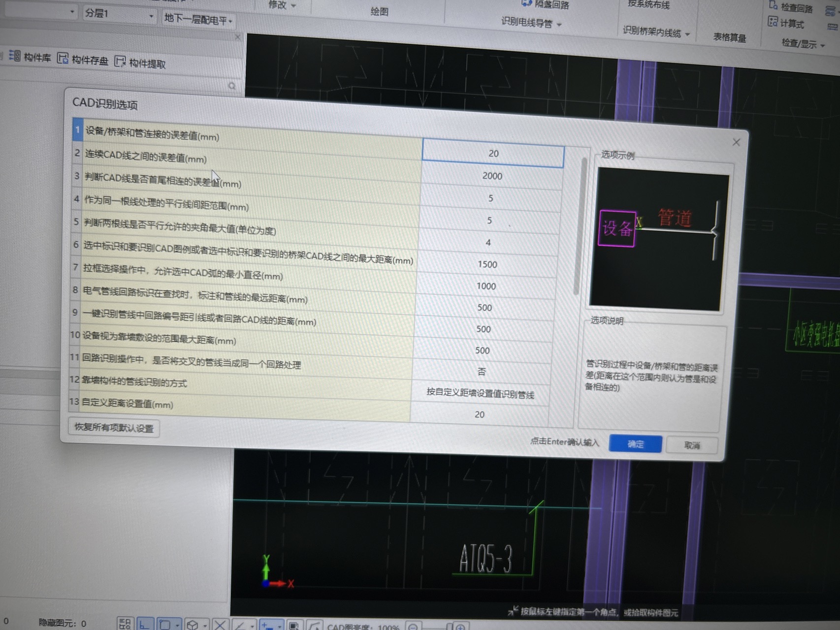The height and width of the screenshot is (630, 840).
Task: Close the CAD识别选项 dialog with the X
Action: [736, 142]
